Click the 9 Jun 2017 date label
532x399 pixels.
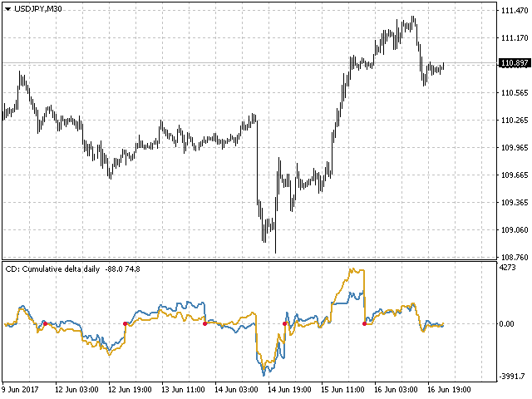pos(20,388)
